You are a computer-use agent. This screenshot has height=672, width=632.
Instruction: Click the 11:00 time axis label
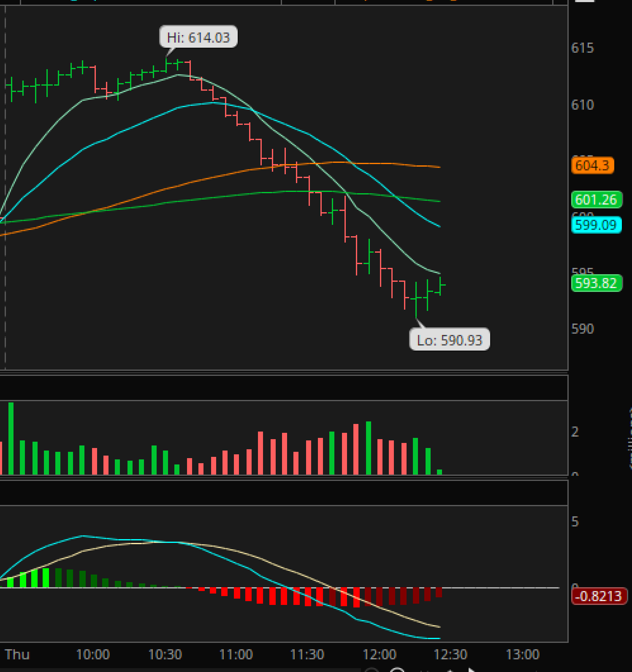tap(236, 654)
